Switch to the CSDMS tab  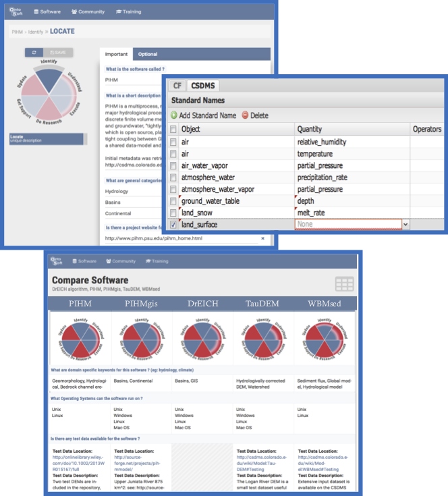203,86
